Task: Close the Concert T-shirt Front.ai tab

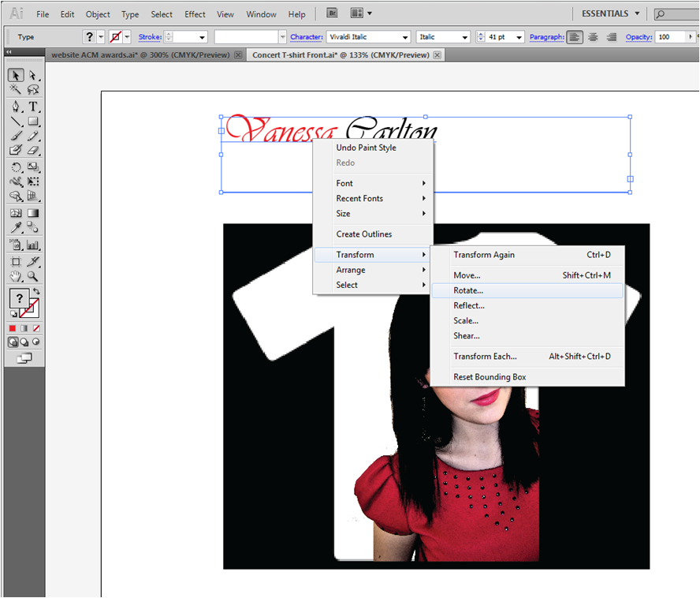Action: [x=438, y=55]
